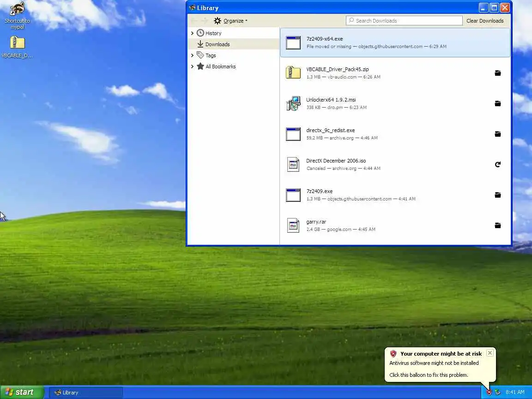Retry the canceled DirectX December 2006.iso download
532x399 pixels.
click(497, 164)
